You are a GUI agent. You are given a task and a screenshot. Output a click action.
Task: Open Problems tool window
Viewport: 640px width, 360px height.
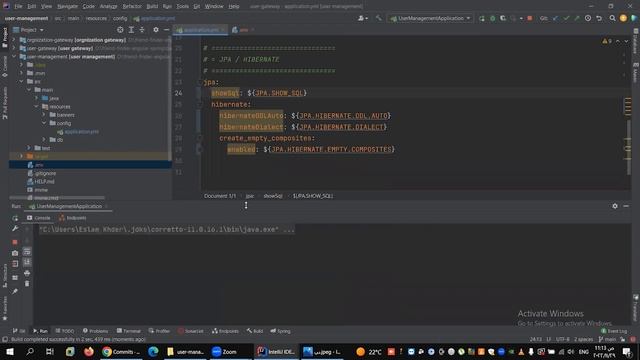coord(96,331)
